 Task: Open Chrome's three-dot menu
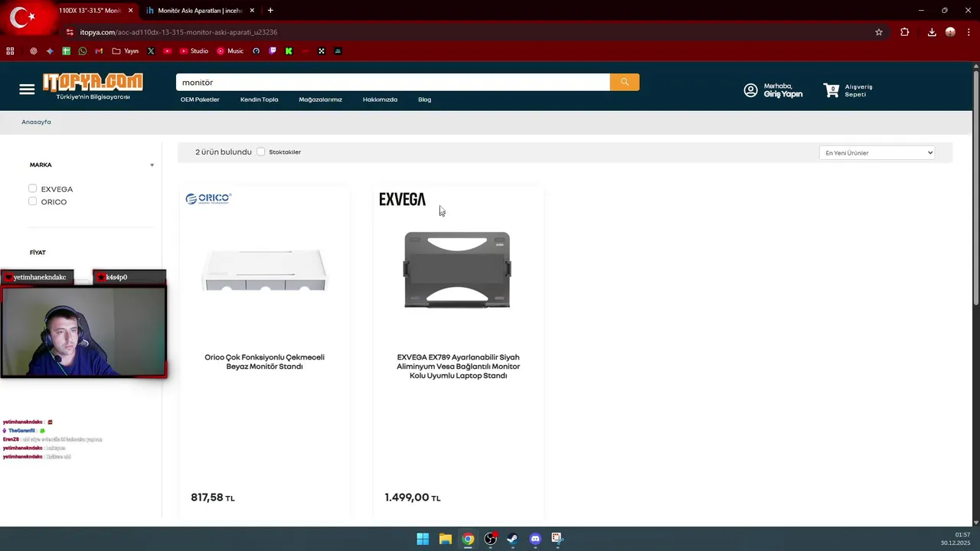969,32
